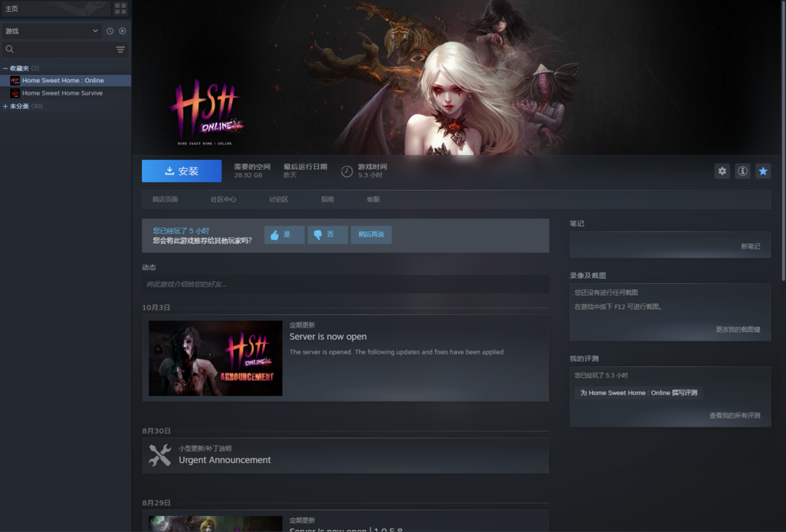Open the grid collections view icon
This screenshot has height=532, width=786.
point(121,9)
